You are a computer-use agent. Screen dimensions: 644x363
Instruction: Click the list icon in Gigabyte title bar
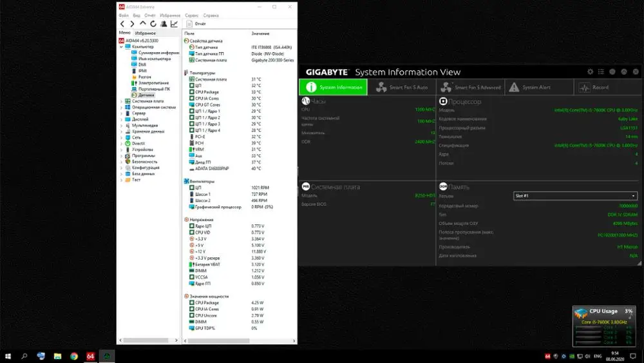tap(601, 72)
